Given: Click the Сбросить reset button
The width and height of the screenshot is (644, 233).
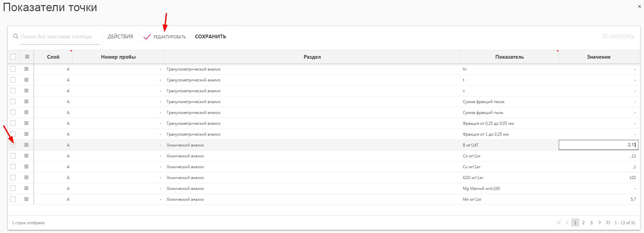Looking at the screenshot, I should [x=618, y=36].
